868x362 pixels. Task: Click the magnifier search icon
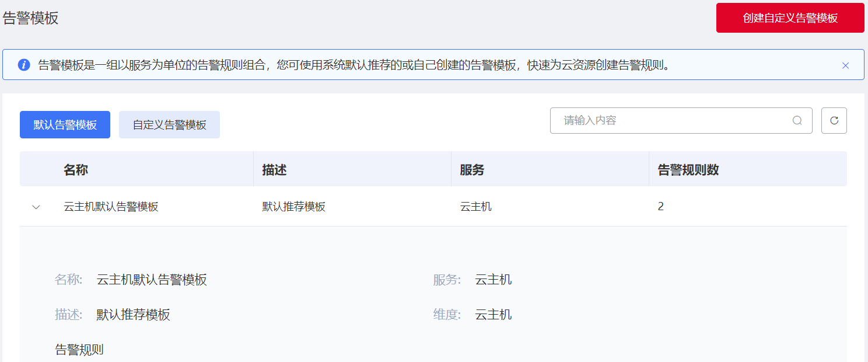pos(797,121)
